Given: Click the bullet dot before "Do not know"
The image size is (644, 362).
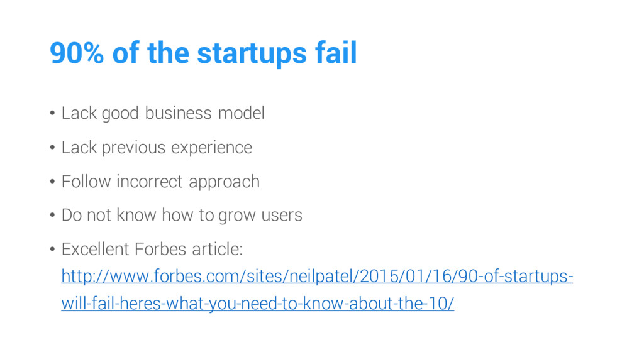Looking at the screenshot, I should coord(52,216).
